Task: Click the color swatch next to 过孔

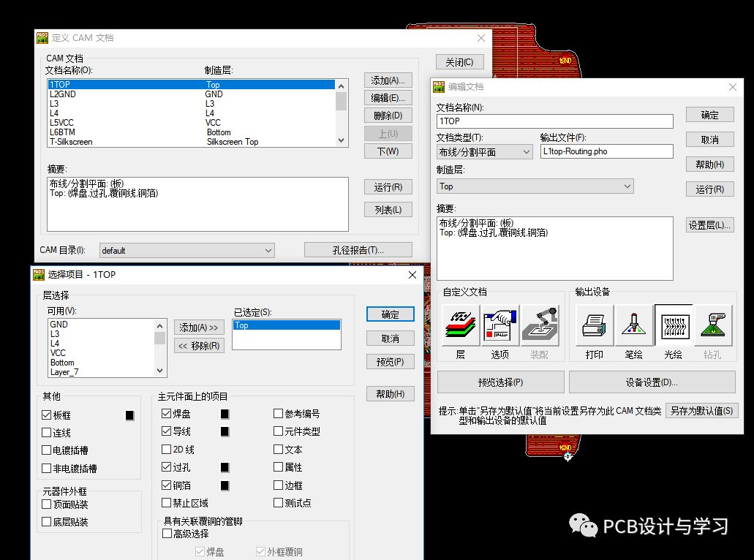Action: (x=225, y=467)
